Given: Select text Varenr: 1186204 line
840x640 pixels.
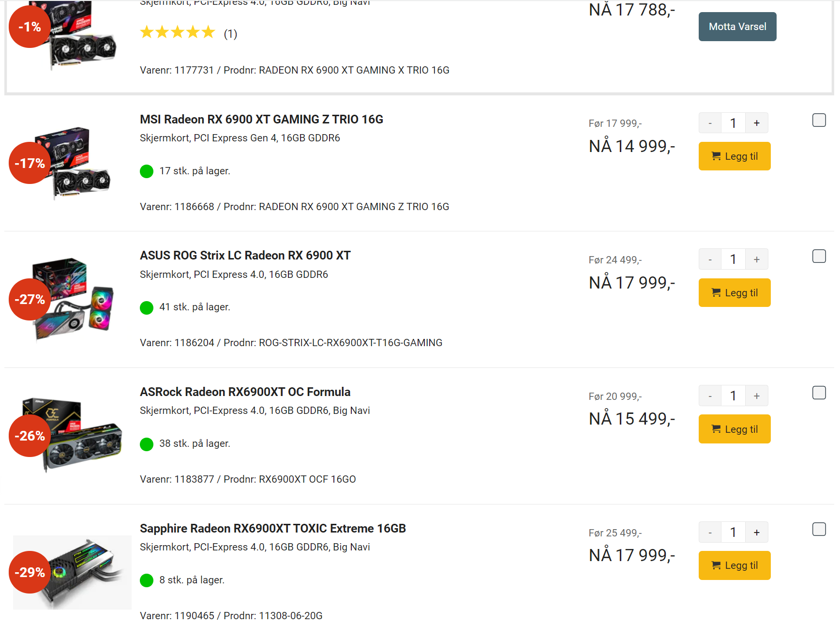Looking at the screenshot, I should click(x=291, y=343).
